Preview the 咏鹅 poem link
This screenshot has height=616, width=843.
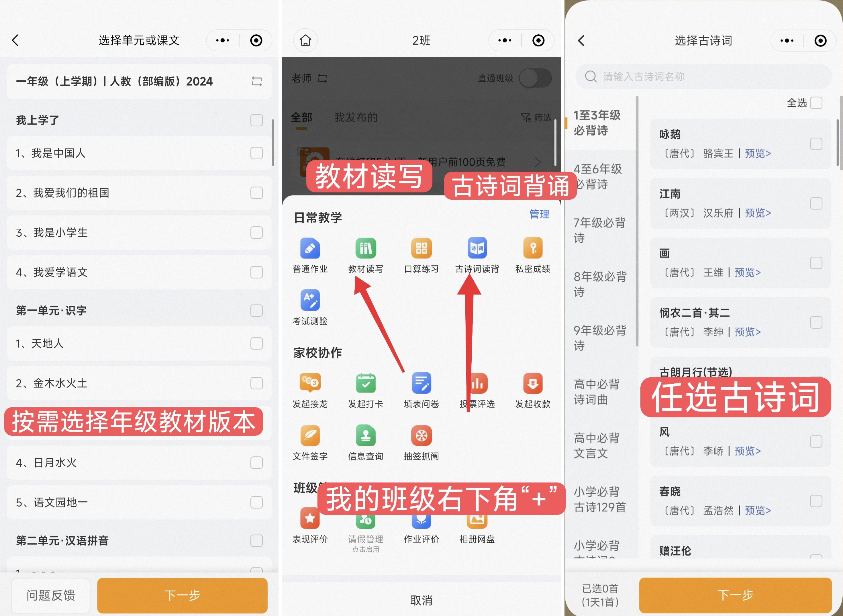coord(758,153)
